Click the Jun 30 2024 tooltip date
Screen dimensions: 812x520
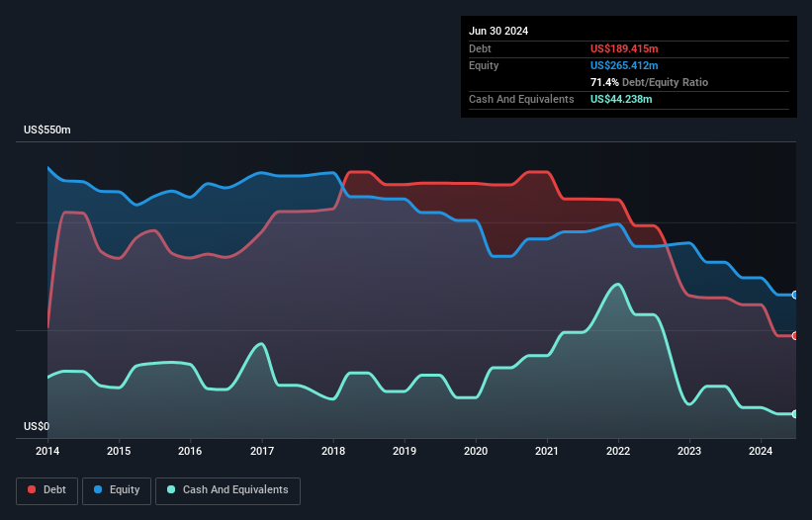(x=498, y=31)
